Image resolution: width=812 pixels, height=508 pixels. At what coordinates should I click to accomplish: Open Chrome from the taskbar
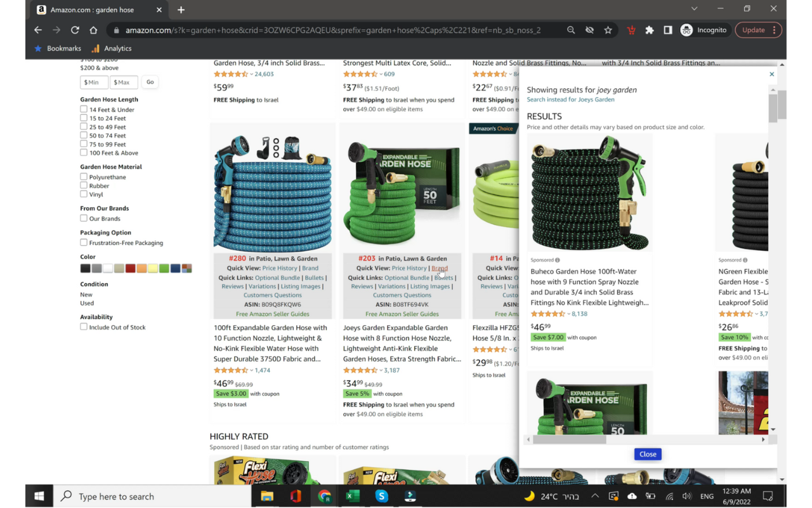click(x=324, y=496)
